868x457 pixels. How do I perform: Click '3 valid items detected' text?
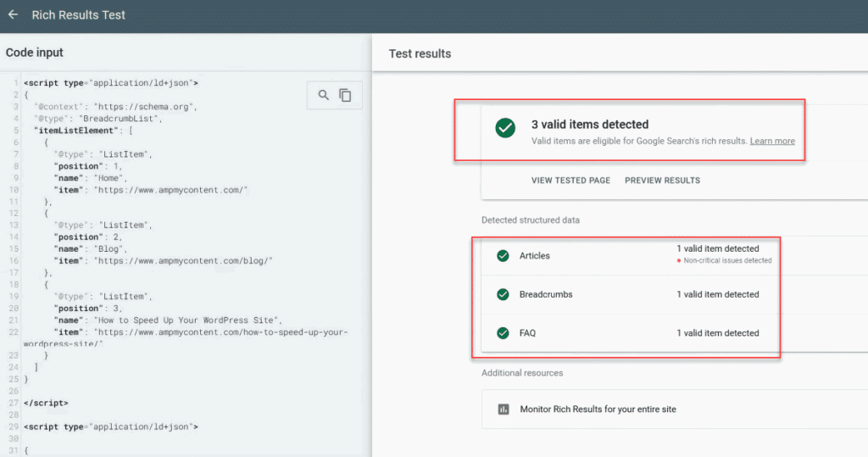[x=590, y=125]
